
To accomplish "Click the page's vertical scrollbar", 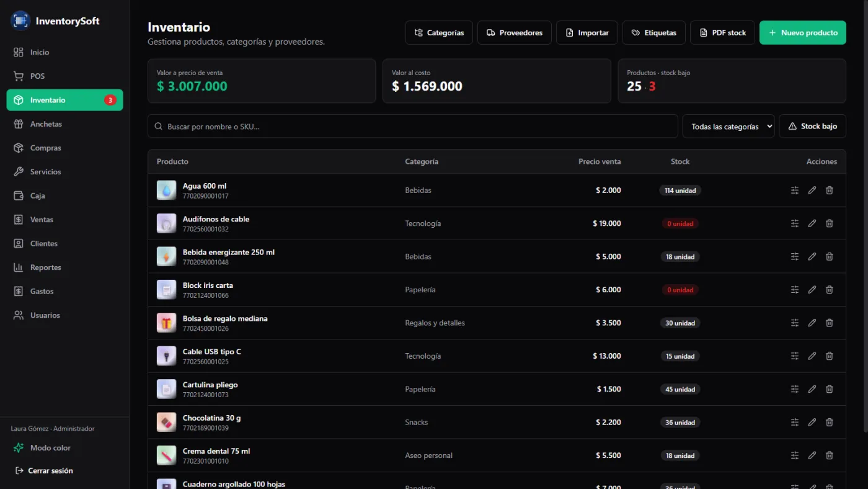I will point(864,217).
